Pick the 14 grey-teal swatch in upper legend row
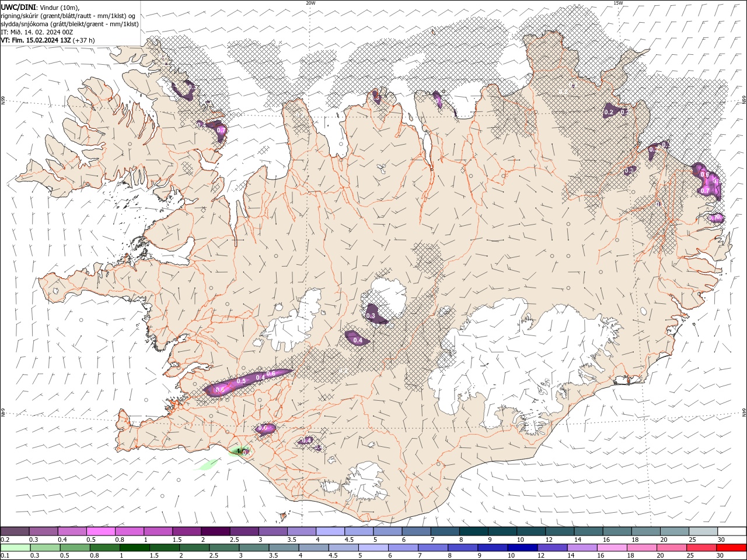747x560 pixels. point(588,531)
